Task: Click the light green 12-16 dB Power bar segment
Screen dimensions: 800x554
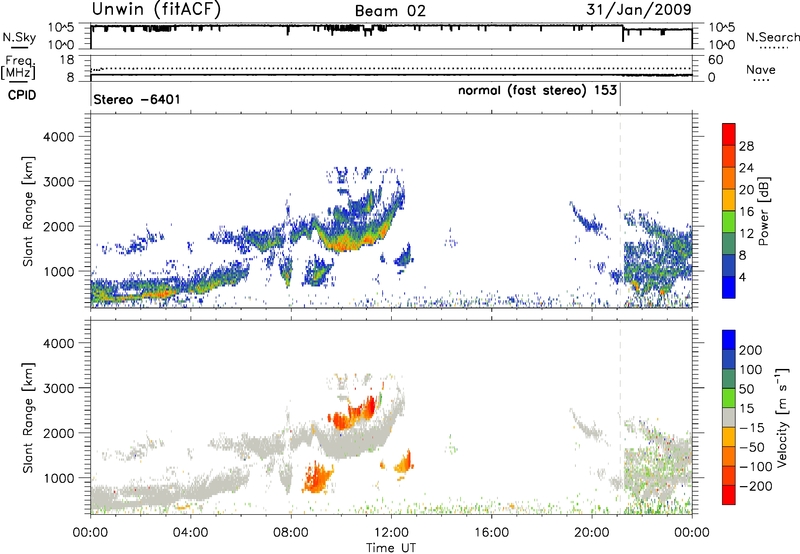Action: 729,221
